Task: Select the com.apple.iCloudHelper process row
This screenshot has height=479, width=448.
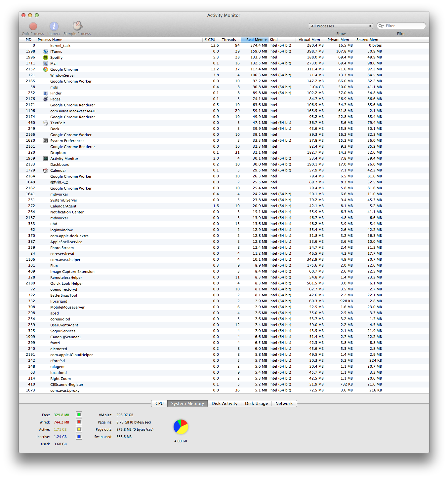Action: pos(224,355)
